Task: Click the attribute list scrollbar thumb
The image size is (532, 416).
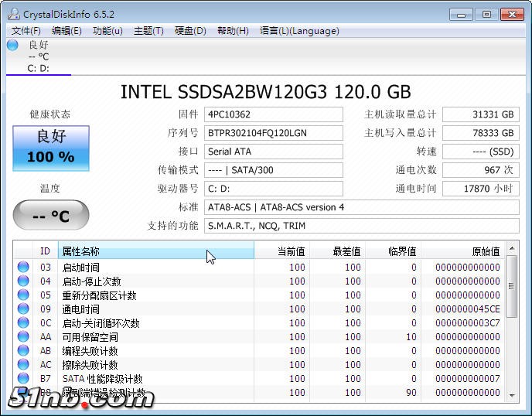Action: (512, 286)
